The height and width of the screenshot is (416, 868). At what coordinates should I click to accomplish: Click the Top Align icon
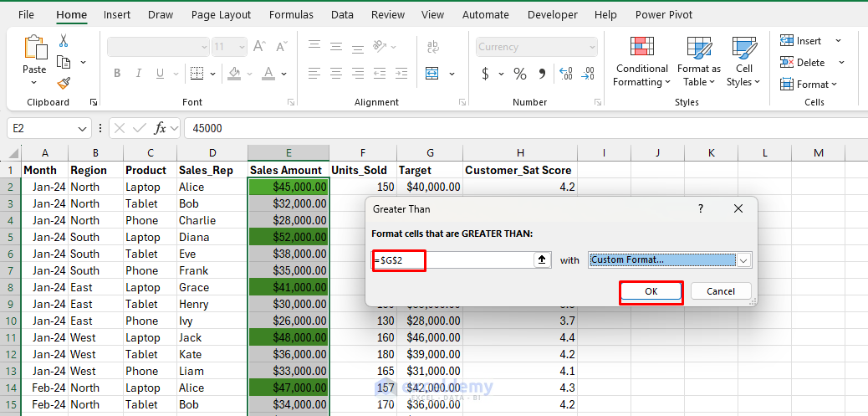coord(314,44)
